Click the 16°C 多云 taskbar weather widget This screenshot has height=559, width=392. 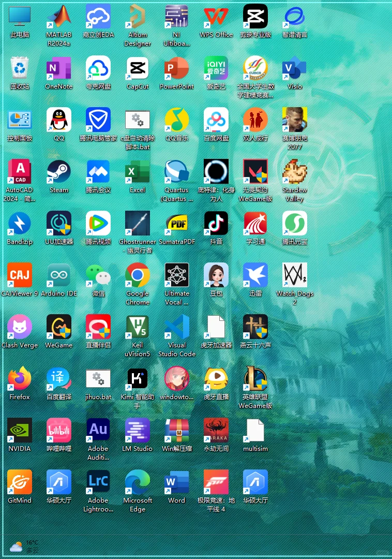pyautogui.click(x=24, y=547)
